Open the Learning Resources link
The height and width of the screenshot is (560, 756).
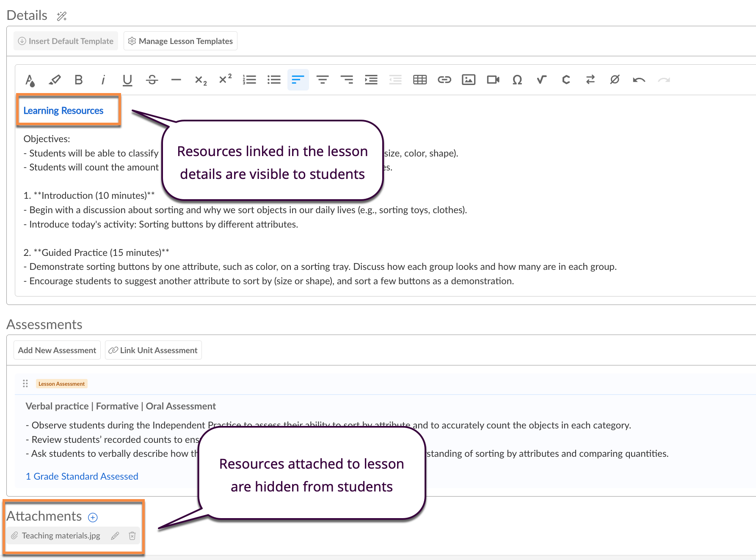[63, 111]
